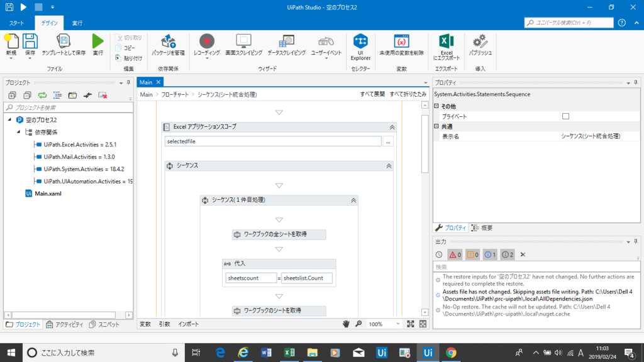Image resolution: width=644 pixels, height=362 pixels.
Task: Switch to the アクティビティ panel tab
Action: pyautogui.click(x=65, y=324)
